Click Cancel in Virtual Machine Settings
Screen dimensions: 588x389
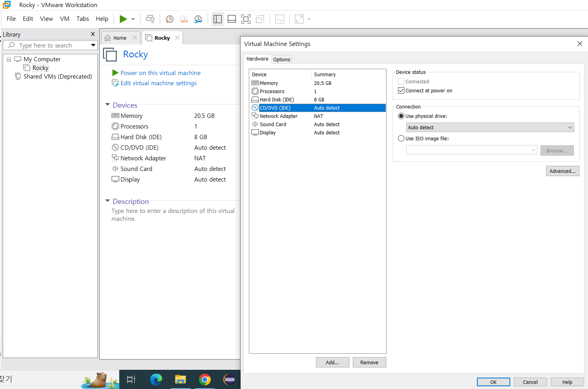[530, 382]
